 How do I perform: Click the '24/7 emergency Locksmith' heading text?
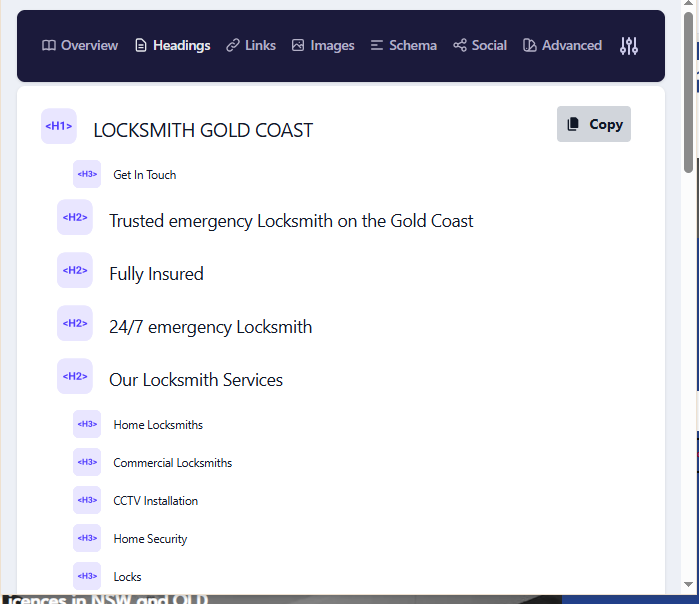[210, 327]
